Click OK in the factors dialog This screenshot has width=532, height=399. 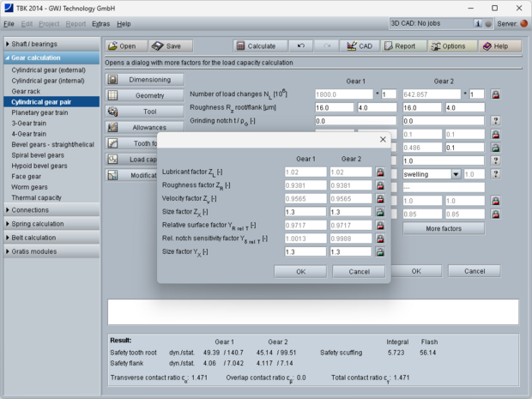[x=299, y=271]
